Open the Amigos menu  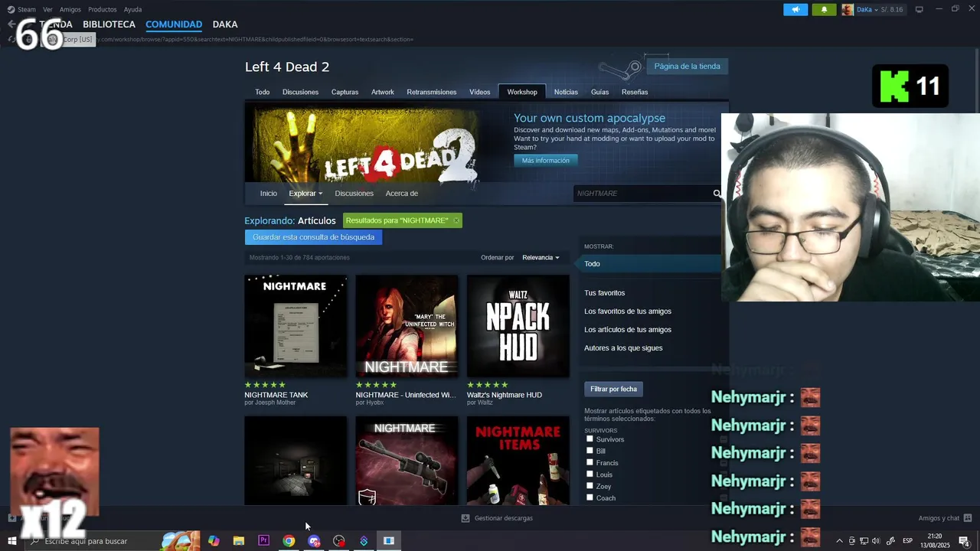[70, 10]
